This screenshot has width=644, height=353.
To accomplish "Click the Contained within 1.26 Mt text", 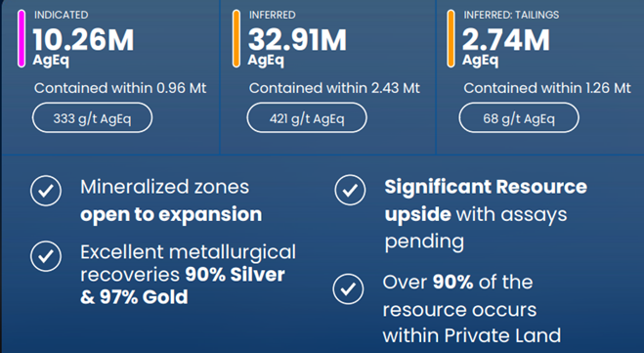I will [547, 88].
